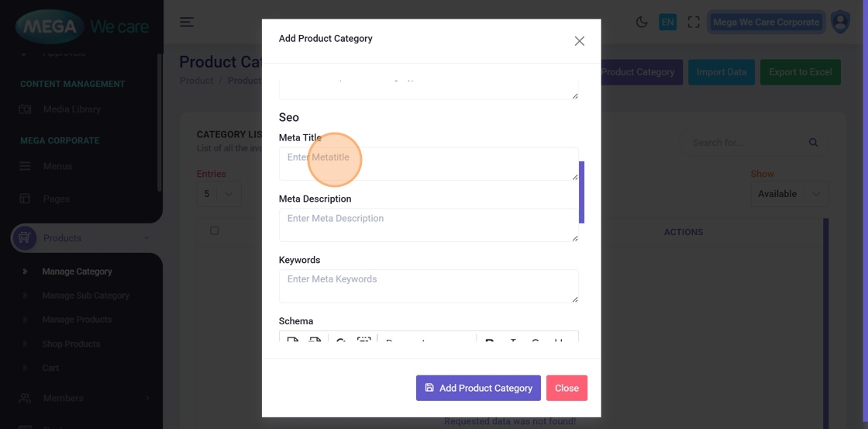This screenshot has width=868, height=429.
Task: Click the Add Product Category submit button
Action: pos(478,388)
